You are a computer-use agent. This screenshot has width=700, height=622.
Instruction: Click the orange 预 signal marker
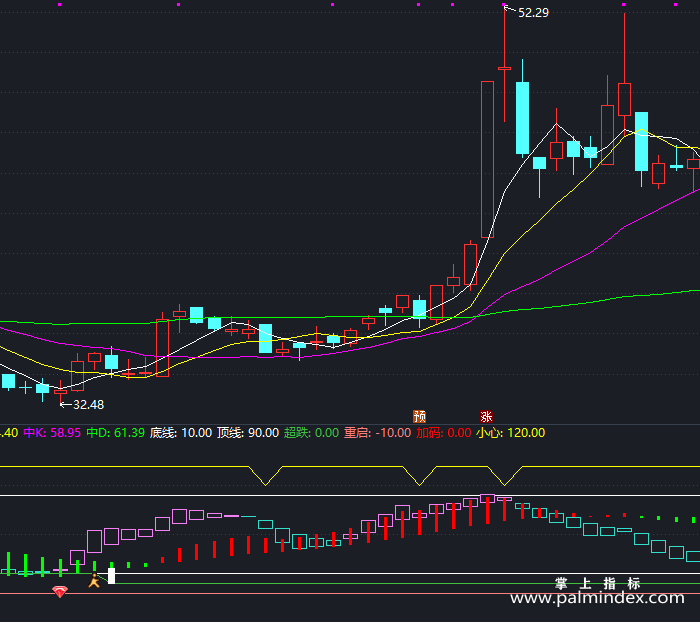click(419, 417)
